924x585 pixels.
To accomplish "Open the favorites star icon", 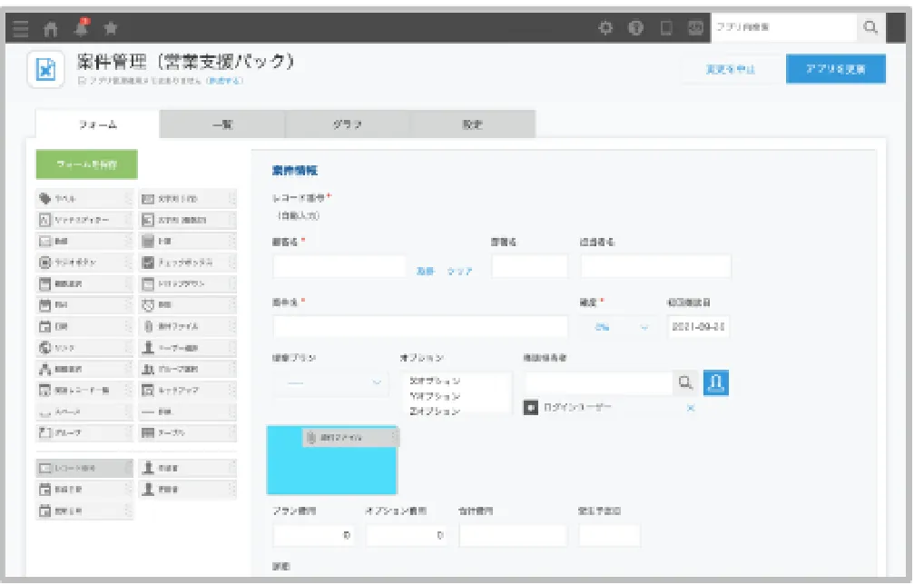I will (111, 28).
